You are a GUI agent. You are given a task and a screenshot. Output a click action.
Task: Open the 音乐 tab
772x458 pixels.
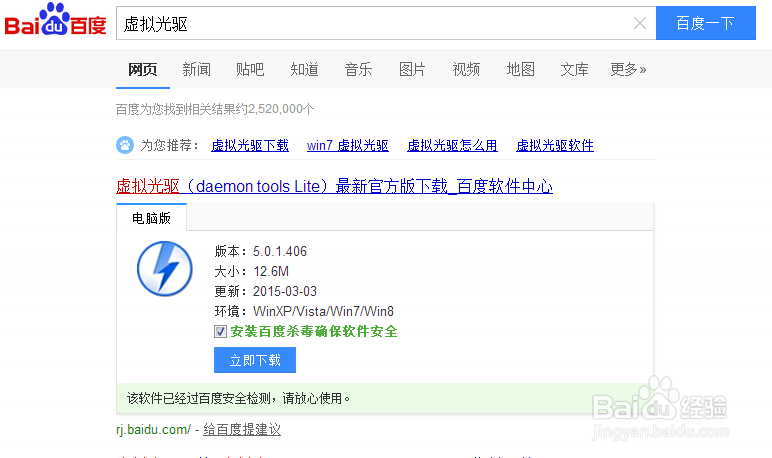point(358,69)
